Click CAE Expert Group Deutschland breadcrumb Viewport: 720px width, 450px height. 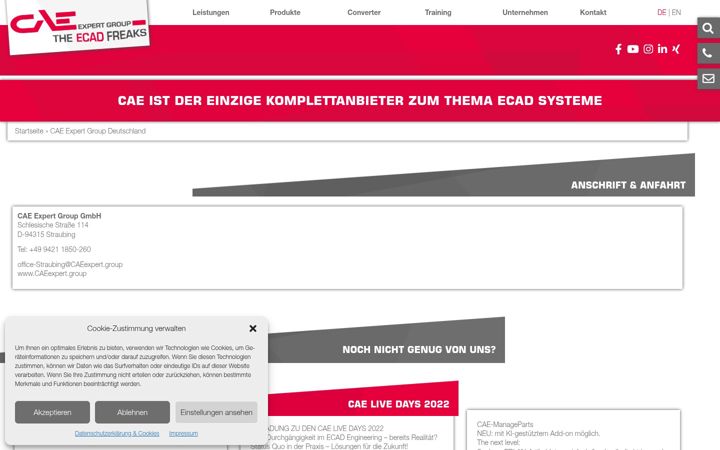[x=97, y=131]
